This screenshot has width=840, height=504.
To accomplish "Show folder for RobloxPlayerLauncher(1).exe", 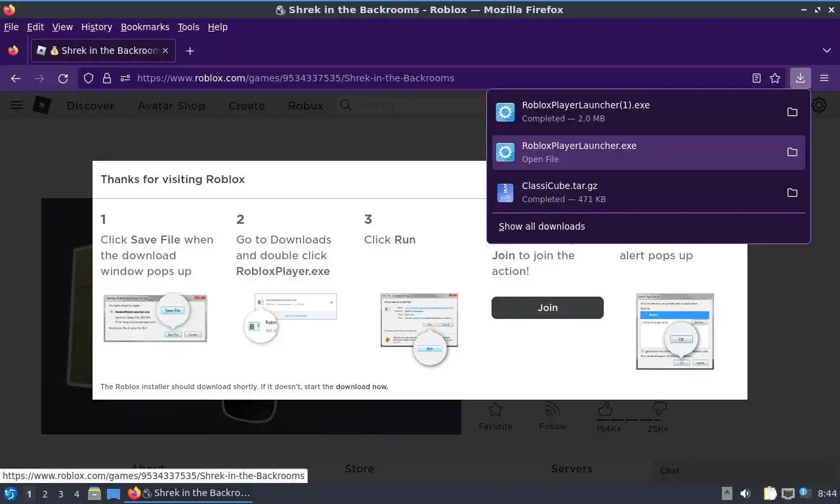I will pyautogui.click(x=792, y=112).
